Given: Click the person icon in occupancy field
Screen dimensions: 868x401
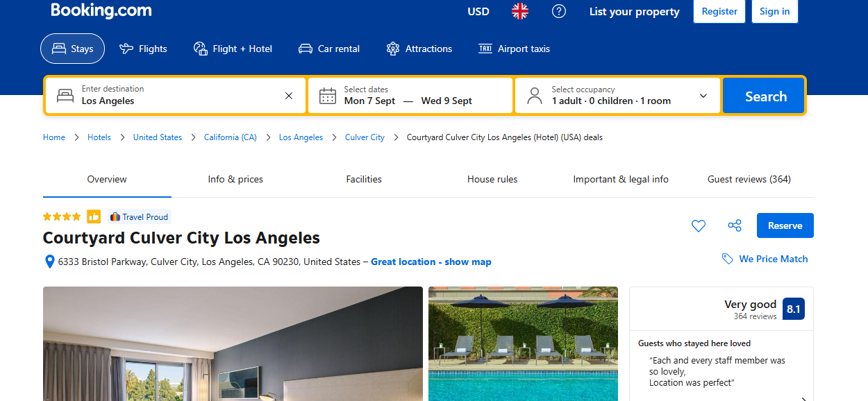Looking at the screenshot, I should 535,96.
